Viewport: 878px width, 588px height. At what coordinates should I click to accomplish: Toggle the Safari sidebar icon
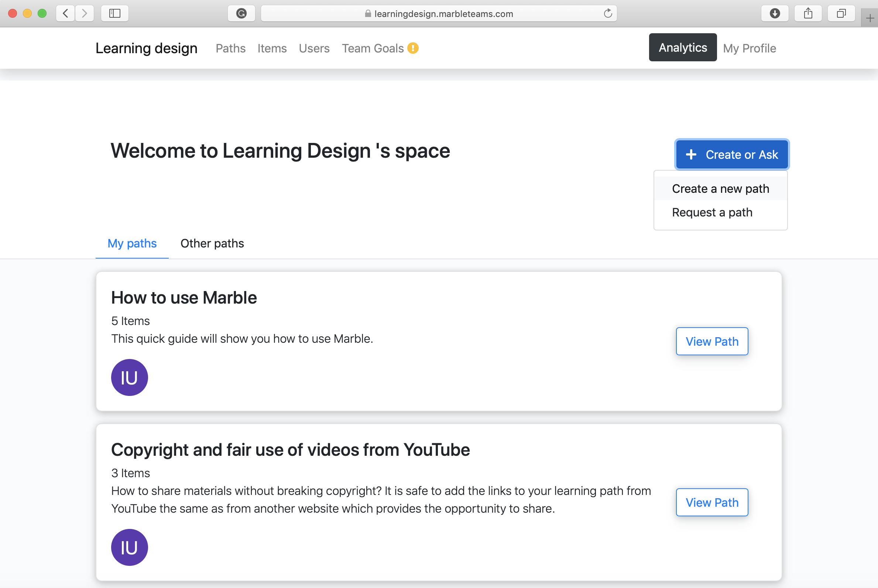pos(115,14)
